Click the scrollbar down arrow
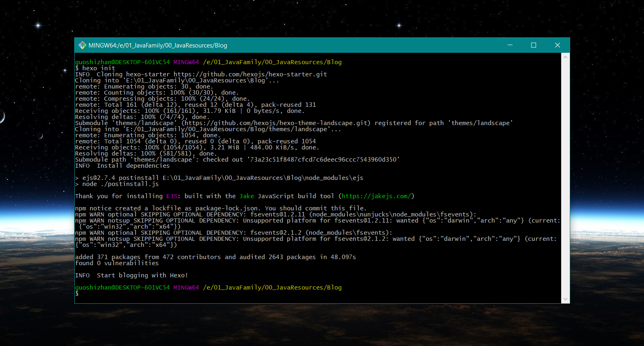Image resolution: width=644 pixels, height=346 pixels. coord(565,299)
